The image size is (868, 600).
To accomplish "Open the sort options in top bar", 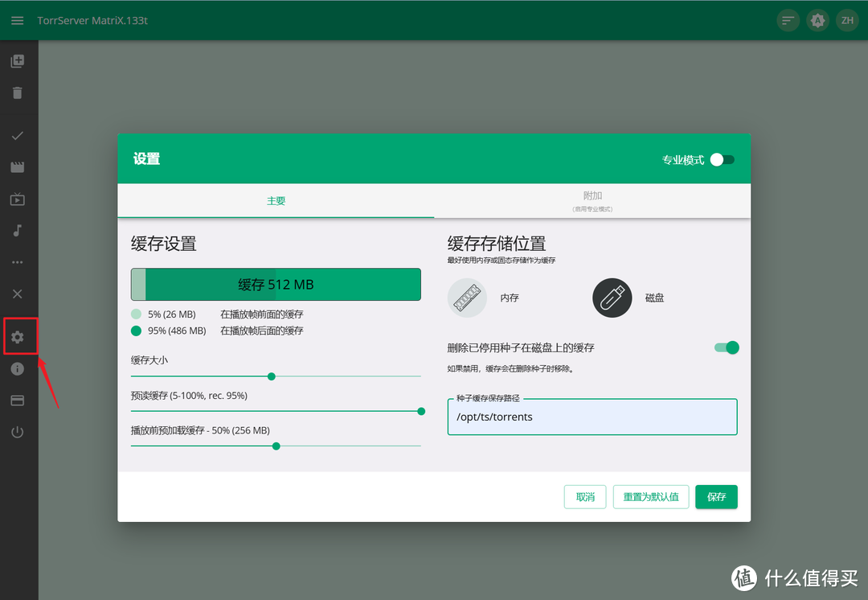I will coord(787,20).
